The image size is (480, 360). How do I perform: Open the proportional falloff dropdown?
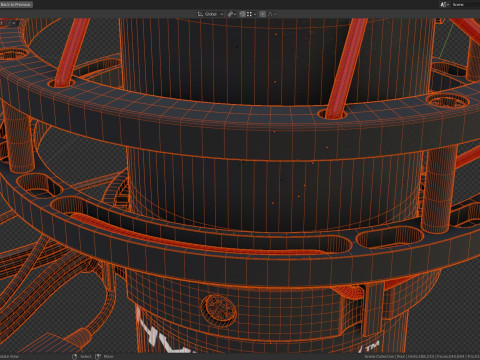(272, 14)
